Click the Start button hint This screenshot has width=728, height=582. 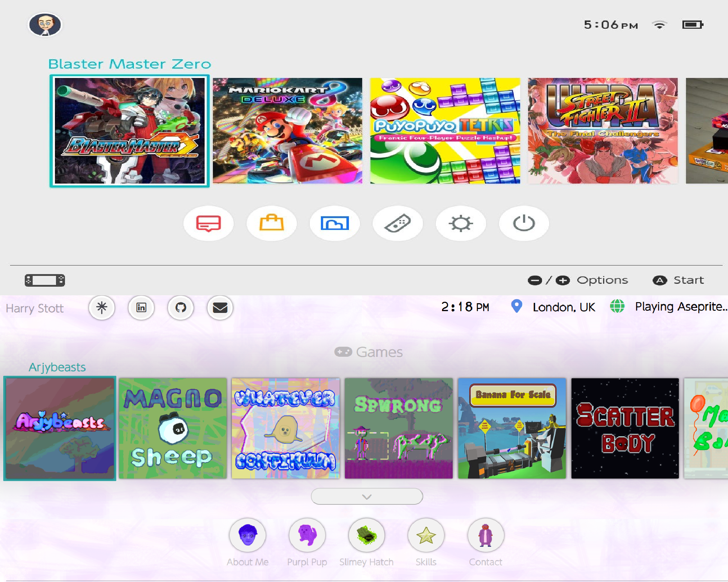click(678, 280)
